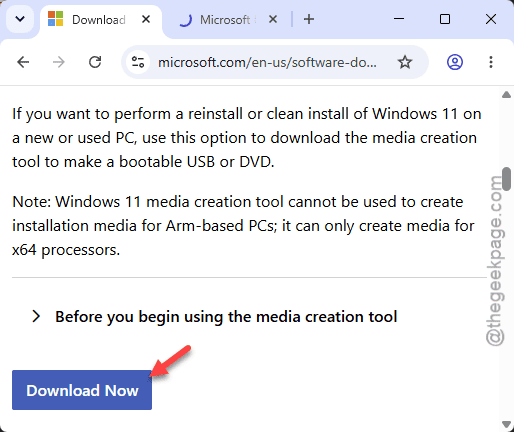Click the microsoft.com address bar URL
The height and width of the screenshot is (432, 514).
267,62
